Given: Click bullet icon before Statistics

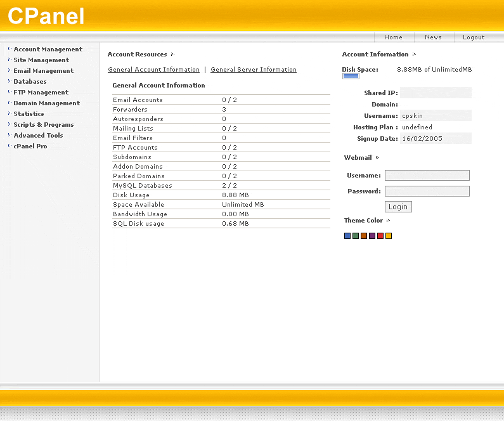Looking at the screenshot, I should [x=10, y=113].
